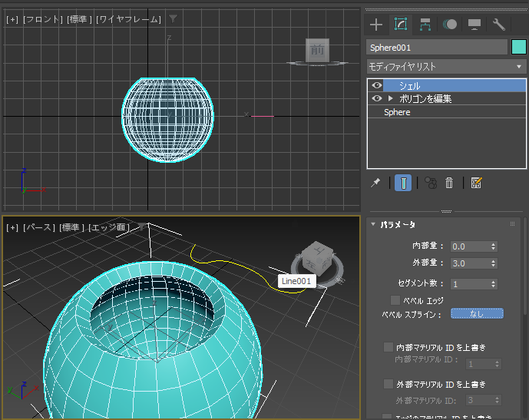Click the 外部マテリアル ID spinner
The height and width of the screenshot is (420, 529).
[x=498, y=401]
